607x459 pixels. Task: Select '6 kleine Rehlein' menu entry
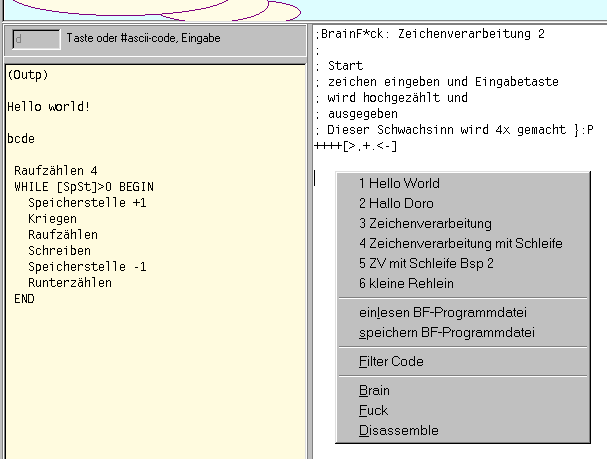(463, 283)
